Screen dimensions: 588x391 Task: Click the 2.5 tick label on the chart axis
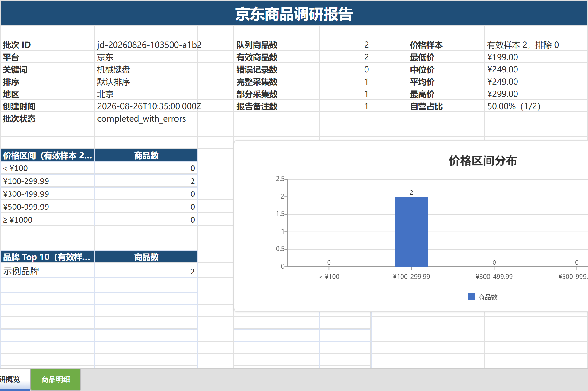[280, 179]
